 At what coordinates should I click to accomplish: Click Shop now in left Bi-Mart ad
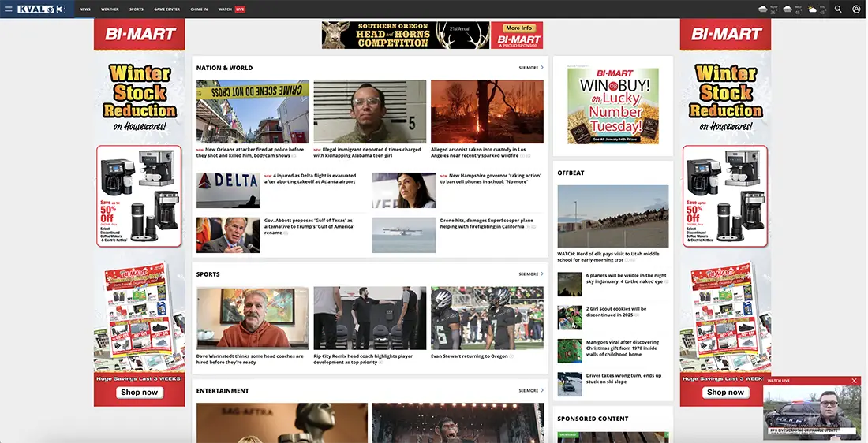(140, 392)
